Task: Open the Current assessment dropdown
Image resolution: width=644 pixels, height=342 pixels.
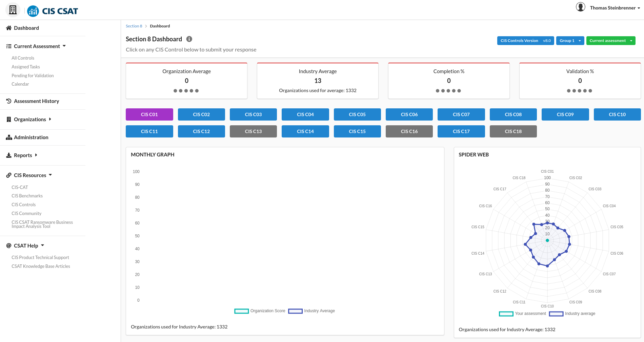Action: pyautogui.click(x=611, y=41)
